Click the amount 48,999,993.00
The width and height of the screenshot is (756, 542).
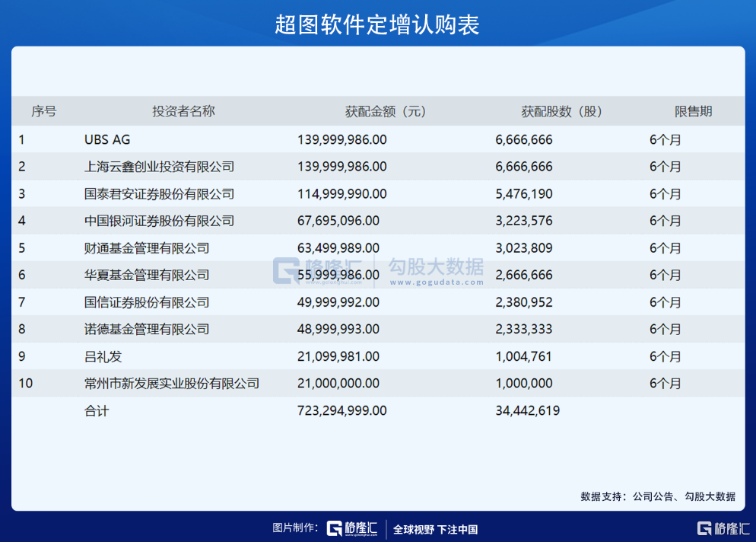(338, 329)
